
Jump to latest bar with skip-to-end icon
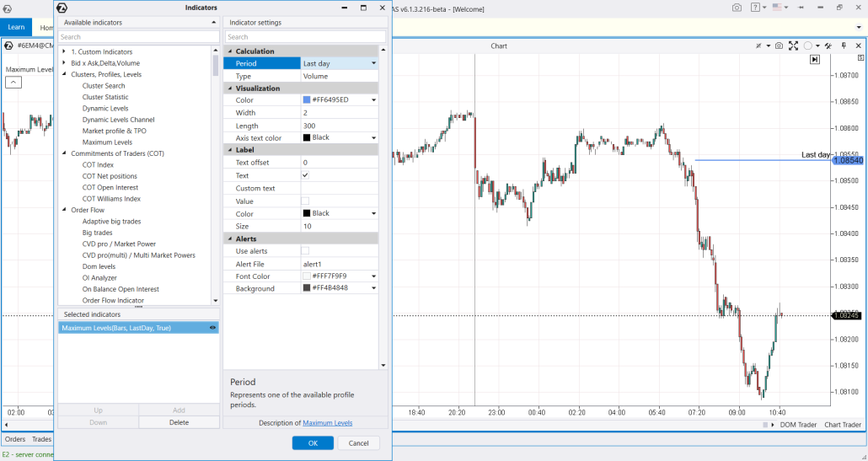tap(815, 60)
